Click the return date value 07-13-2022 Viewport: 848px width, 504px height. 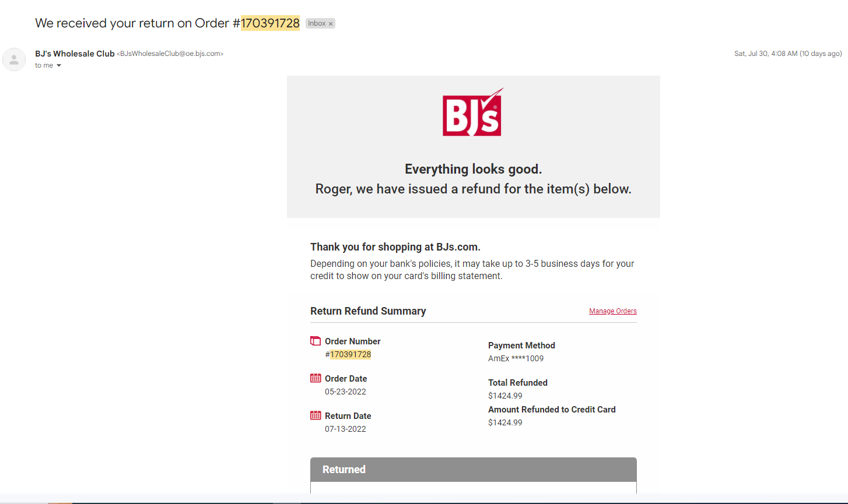coord(345,429)
